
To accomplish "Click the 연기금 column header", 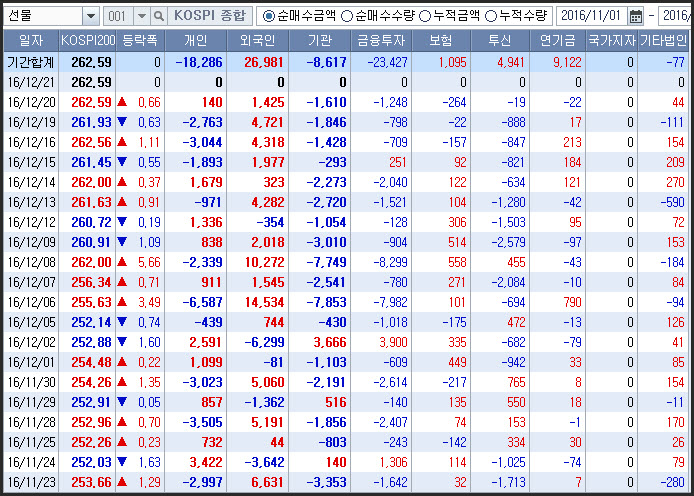I will pyautogui.click(x=558, y=41).
